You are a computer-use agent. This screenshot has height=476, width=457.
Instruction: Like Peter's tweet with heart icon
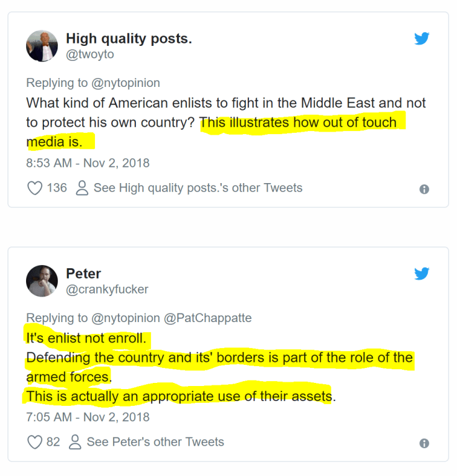(x=35, y=442)
